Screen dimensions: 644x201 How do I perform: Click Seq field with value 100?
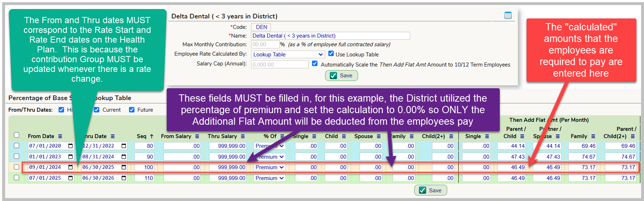[144, 167]
